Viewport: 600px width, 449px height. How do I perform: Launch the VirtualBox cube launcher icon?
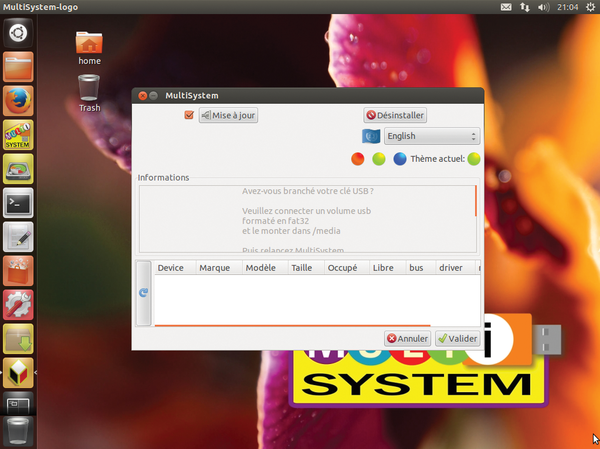[x=18, y=373]
